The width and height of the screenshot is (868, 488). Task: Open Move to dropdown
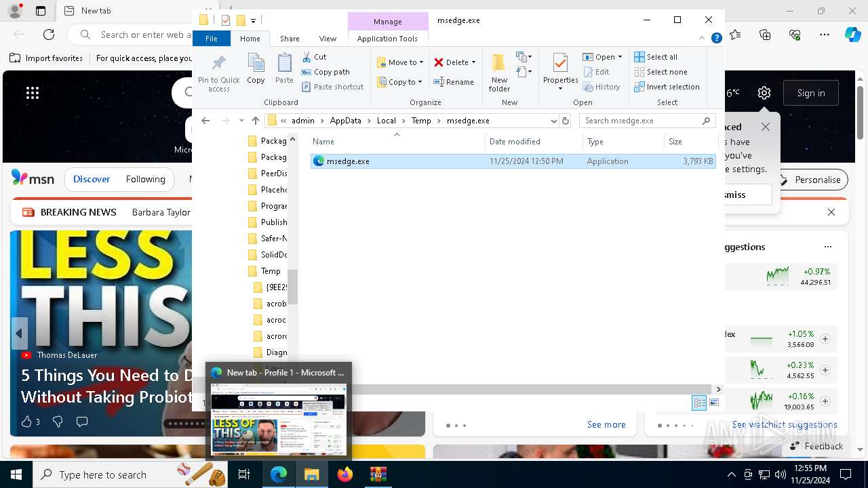pos(400,62)
